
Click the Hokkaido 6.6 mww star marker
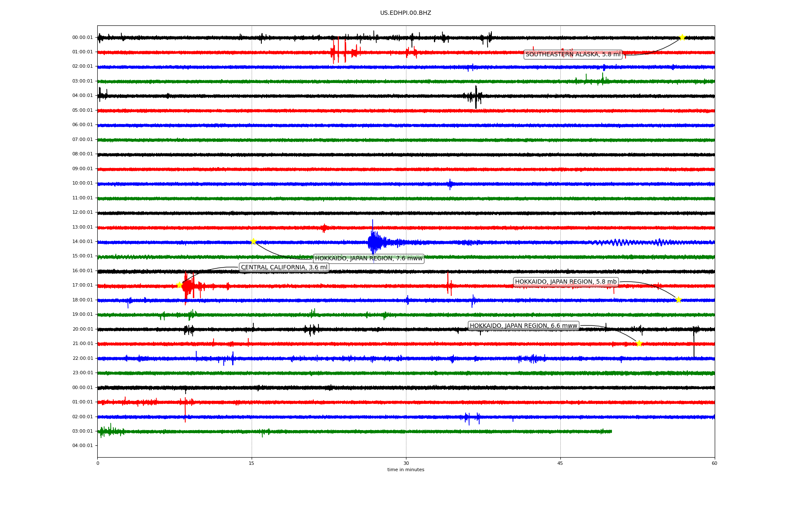639,343
